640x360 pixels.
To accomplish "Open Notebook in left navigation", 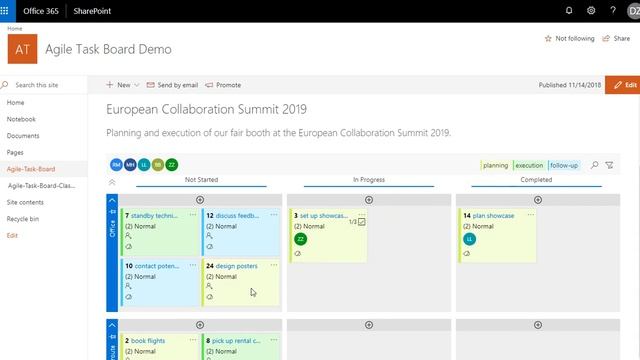I will coord(21,119).
